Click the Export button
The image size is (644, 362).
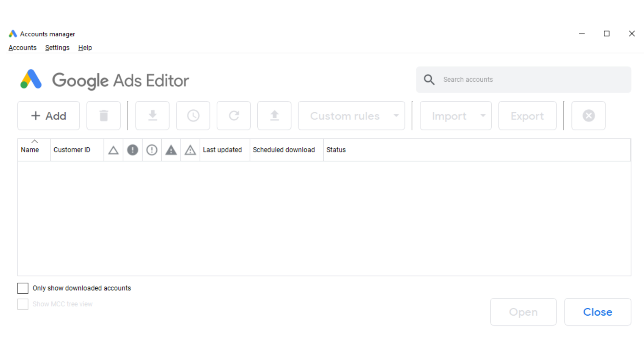pos(527,116)
